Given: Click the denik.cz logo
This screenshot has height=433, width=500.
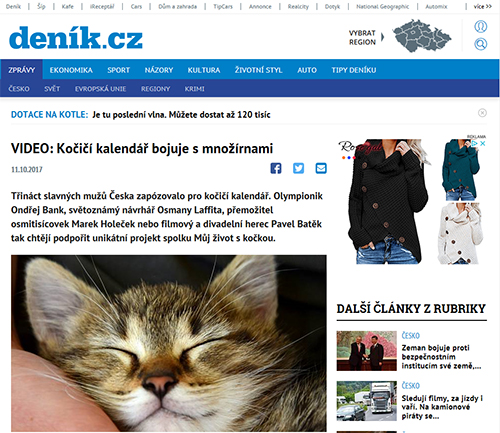Looking at the screenshot, I should (76, 38).
